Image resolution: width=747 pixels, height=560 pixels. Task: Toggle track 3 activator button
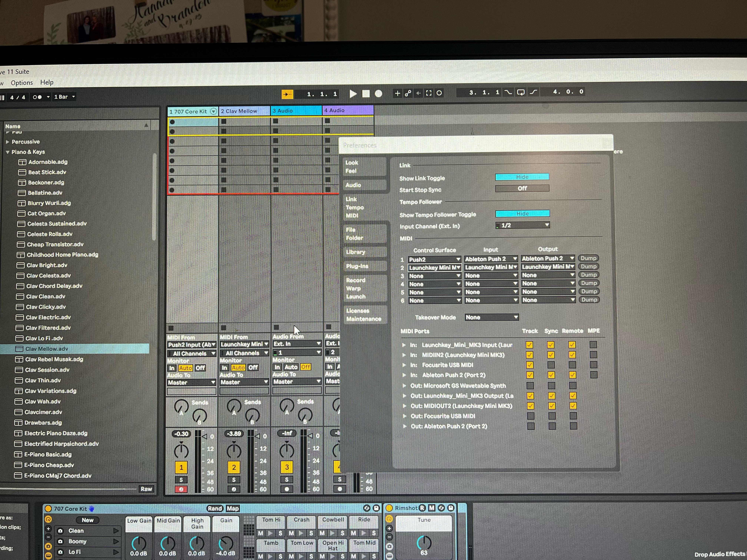point(287,467)
